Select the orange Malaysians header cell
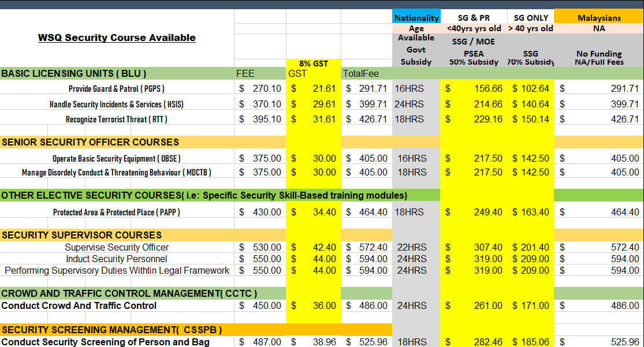 [599, 18]
